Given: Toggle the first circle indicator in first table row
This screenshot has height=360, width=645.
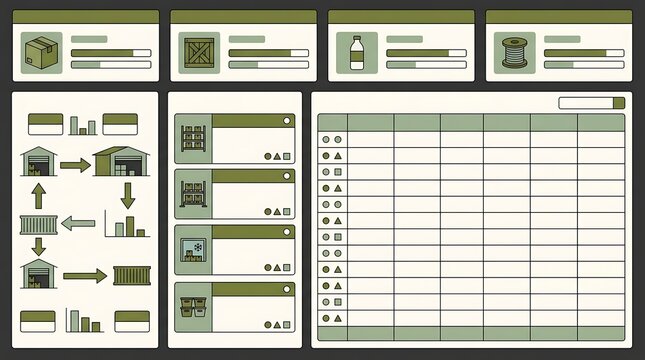Looking at the screenshot, I should [326, 139].
